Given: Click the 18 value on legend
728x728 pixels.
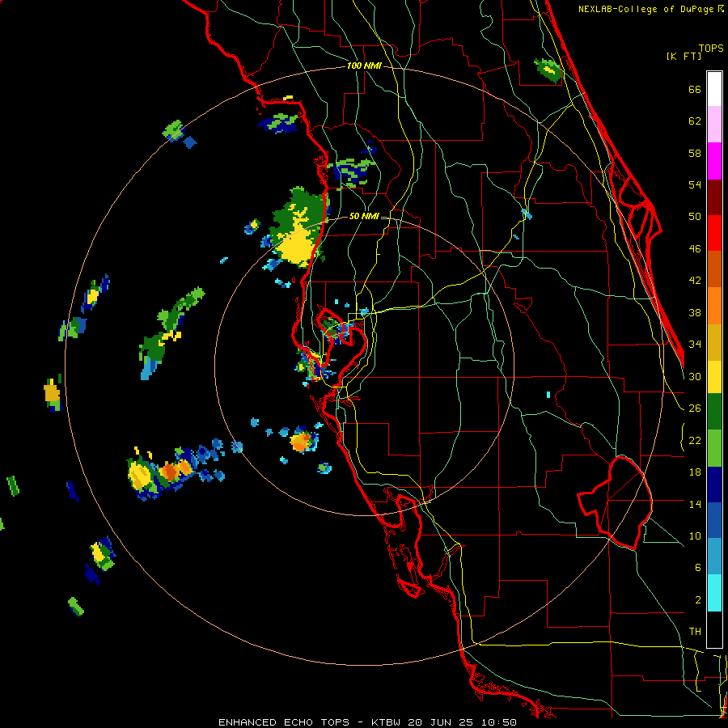Looking at the screenshot, I should pyautogui.click(x=695, y=472).
